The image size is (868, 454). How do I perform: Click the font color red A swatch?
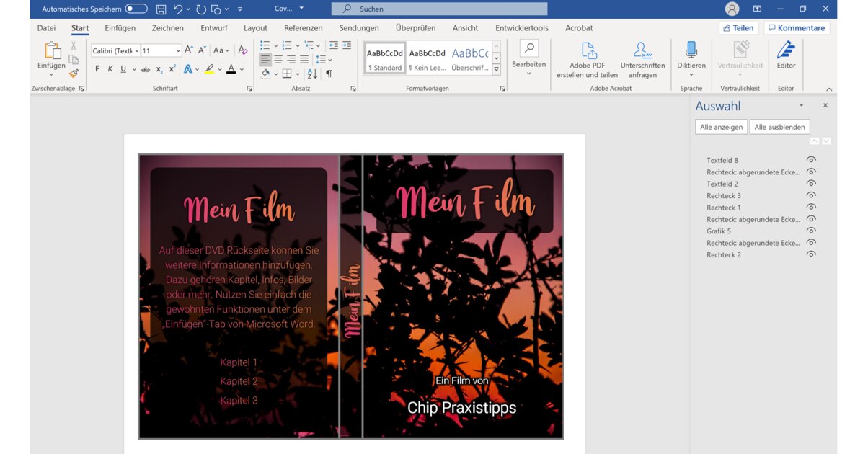tap(231, 69)
